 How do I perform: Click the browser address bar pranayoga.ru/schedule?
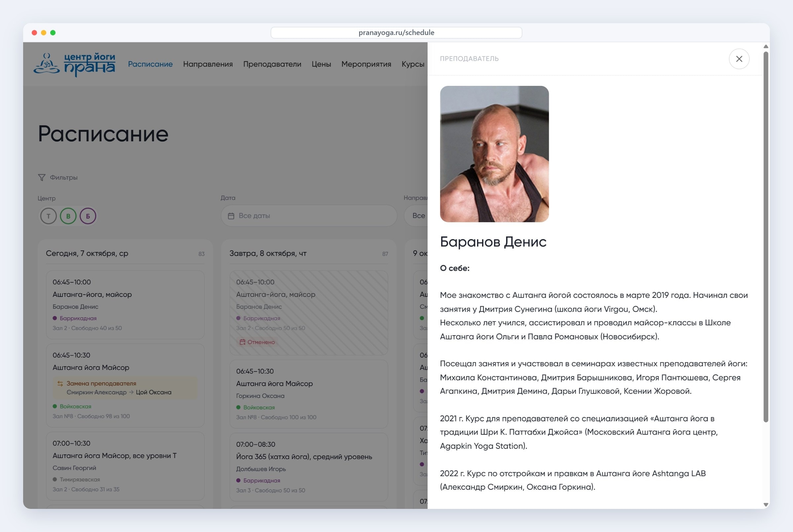pyautogui.click(x=396, y=33)
